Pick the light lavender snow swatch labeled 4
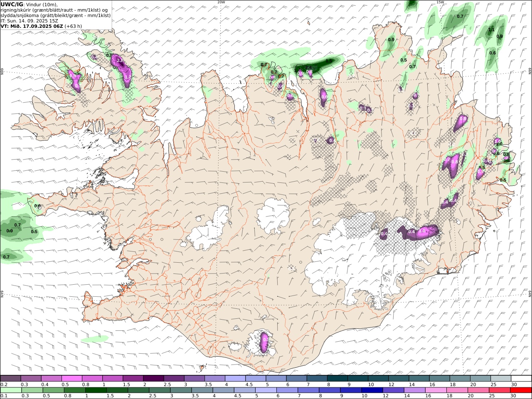Screen dimensions: 532x399 [235, 379]
